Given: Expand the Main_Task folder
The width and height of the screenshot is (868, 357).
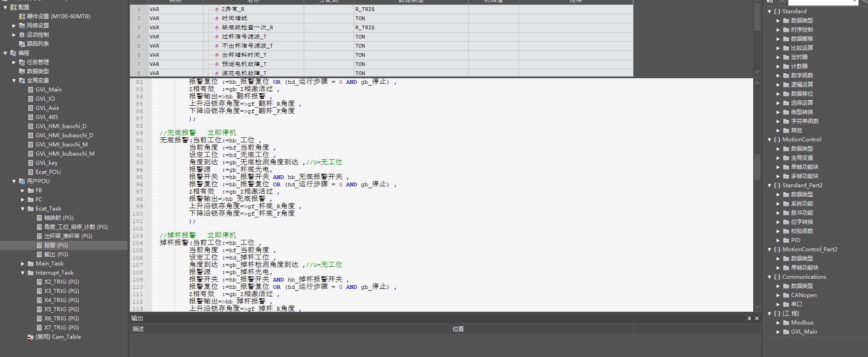Looking at the screenshot, I should coord(22,264).
